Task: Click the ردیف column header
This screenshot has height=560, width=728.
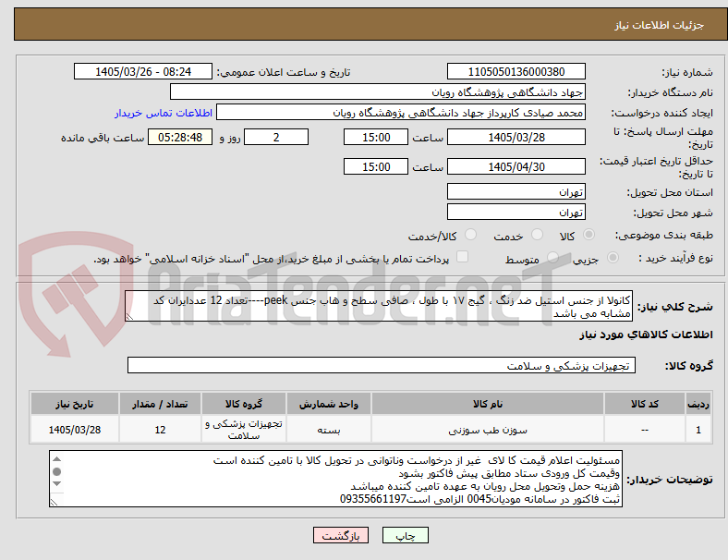Action: tap(698, 404)
